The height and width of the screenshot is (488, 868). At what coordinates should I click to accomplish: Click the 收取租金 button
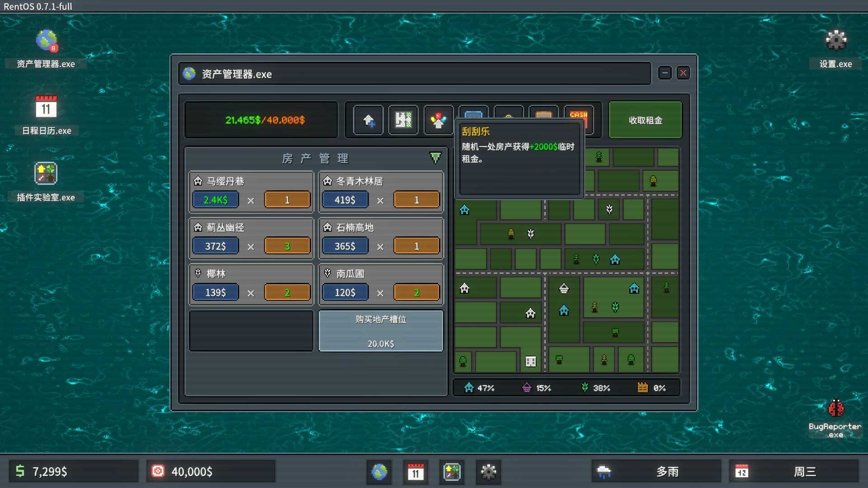click(645, 120)
